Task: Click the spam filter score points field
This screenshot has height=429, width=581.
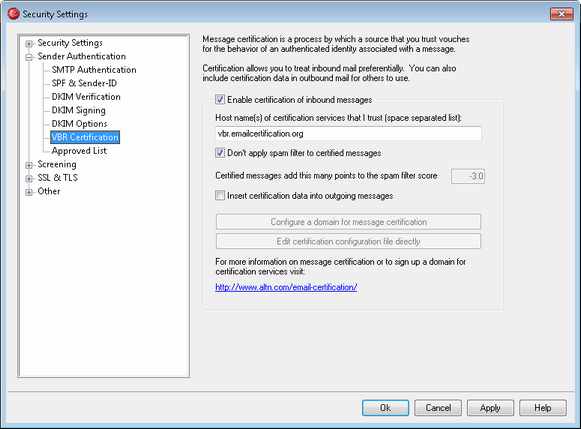Action: click(468, 176)
